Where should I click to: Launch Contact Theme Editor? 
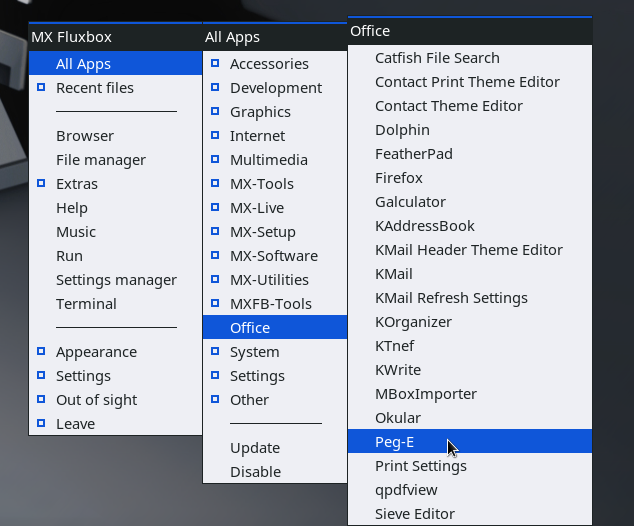click(470, 106)
